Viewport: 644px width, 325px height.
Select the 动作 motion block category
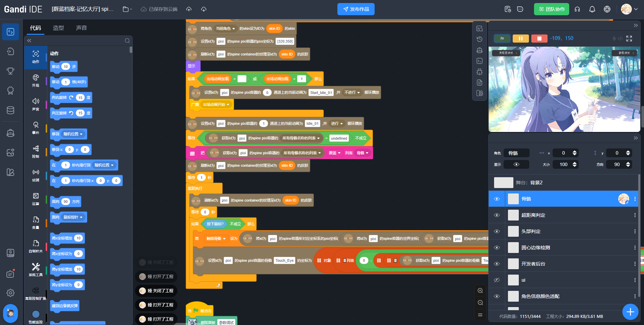click(36, 57)
